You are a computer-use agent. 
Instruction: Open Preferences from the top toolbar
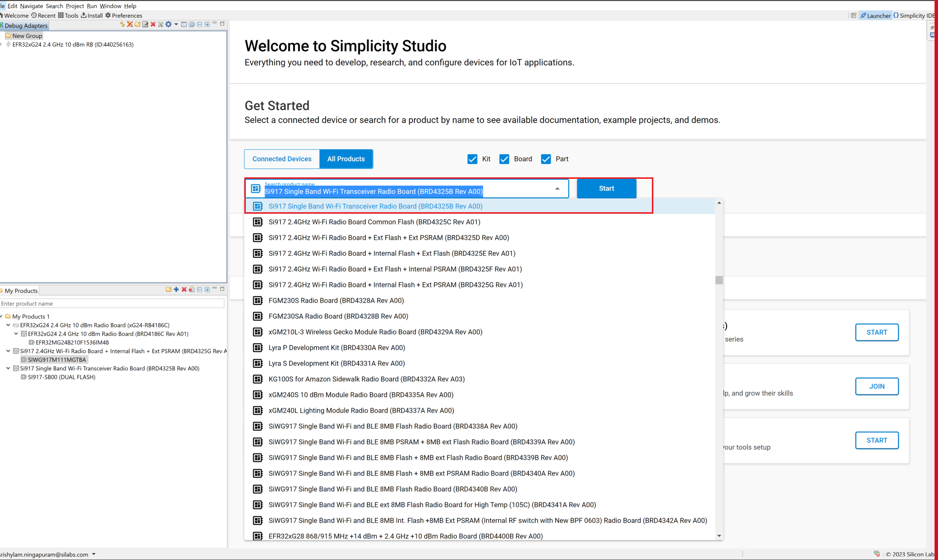point(123,16)
